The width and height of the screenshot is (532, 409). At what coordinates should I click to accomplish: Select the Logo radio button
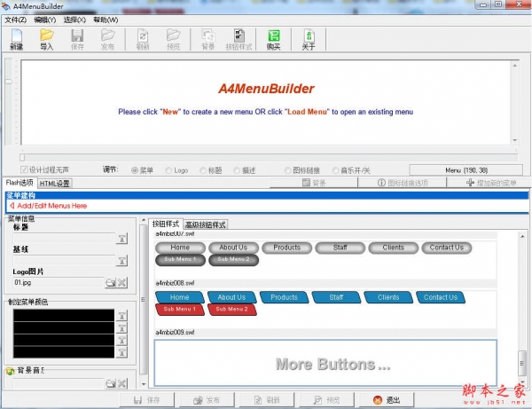pyautogui.click(x=168, y=170)
